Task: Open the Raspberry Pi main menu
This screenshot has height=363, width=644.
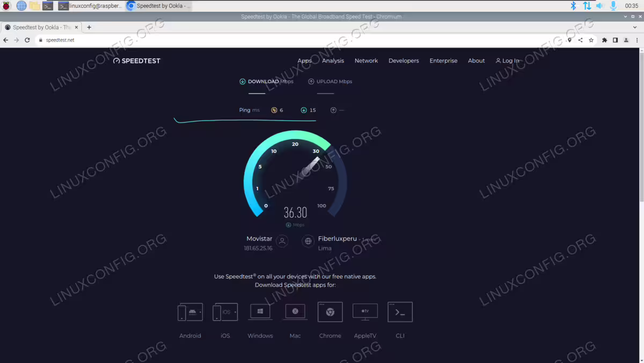Action: (x=6, y=6)
